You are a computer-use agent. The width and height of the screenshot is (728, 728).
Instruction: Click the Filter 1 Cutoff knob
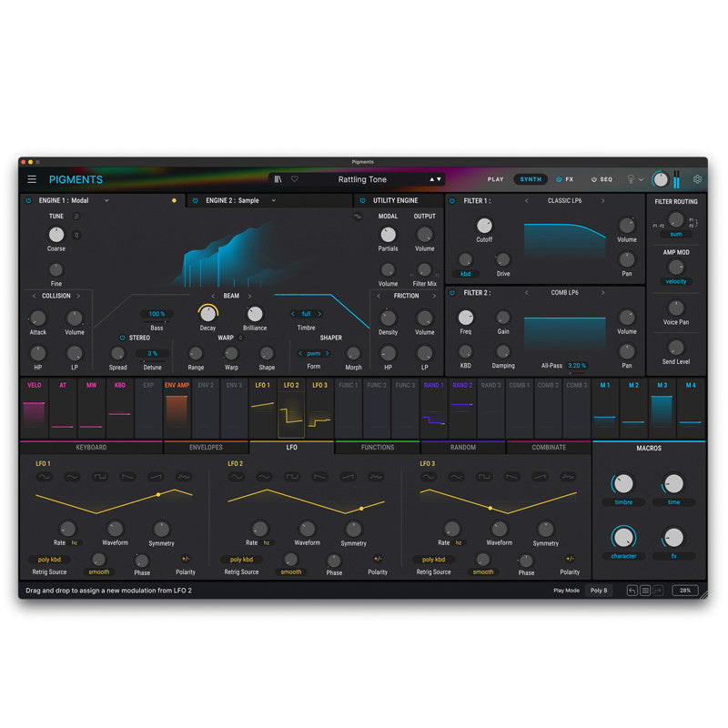(x=484, y=226)
